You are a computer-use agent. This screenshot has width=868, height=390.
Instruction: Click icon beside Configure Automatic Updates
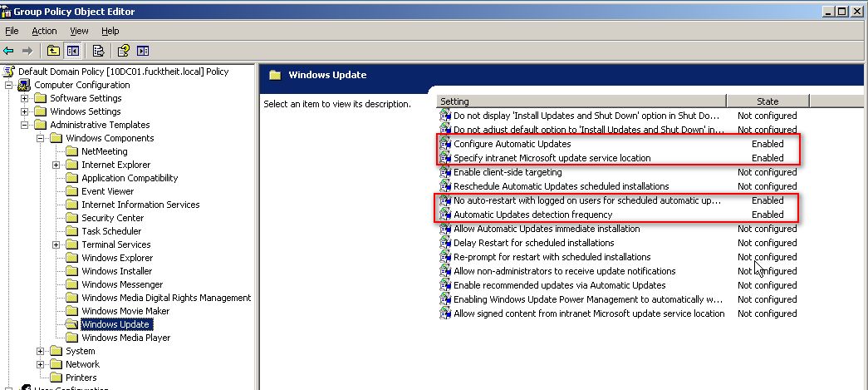coord(445,144)
